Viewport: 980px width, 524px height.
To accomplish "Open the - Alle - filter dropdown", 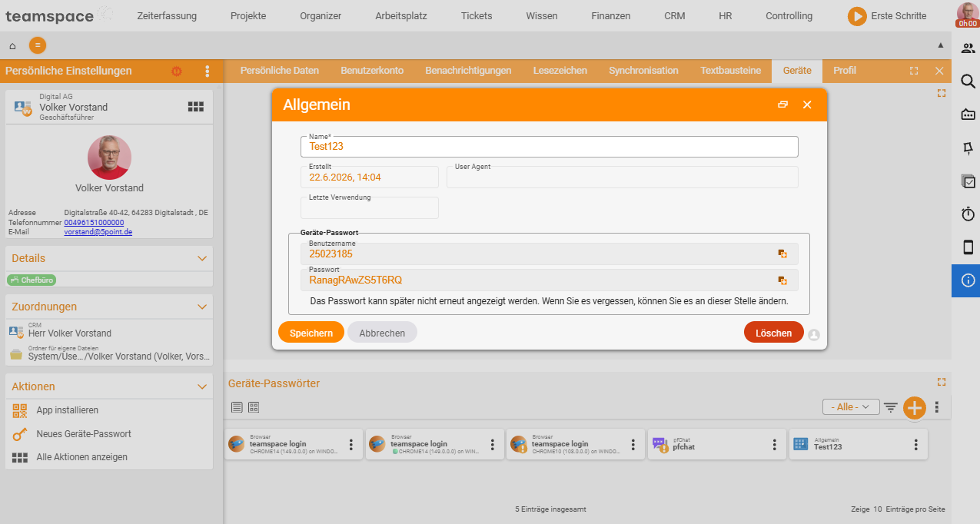I will [851, 406].
